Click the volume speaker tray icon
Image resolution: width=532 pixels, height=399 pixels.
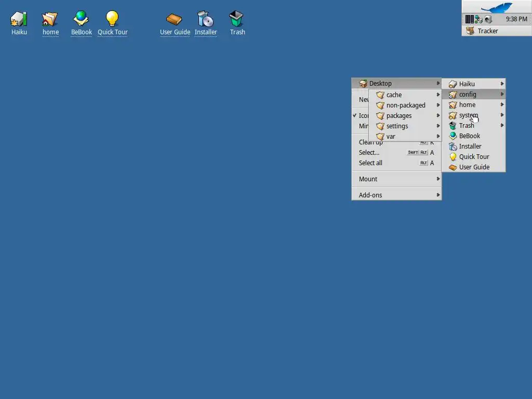488,19
